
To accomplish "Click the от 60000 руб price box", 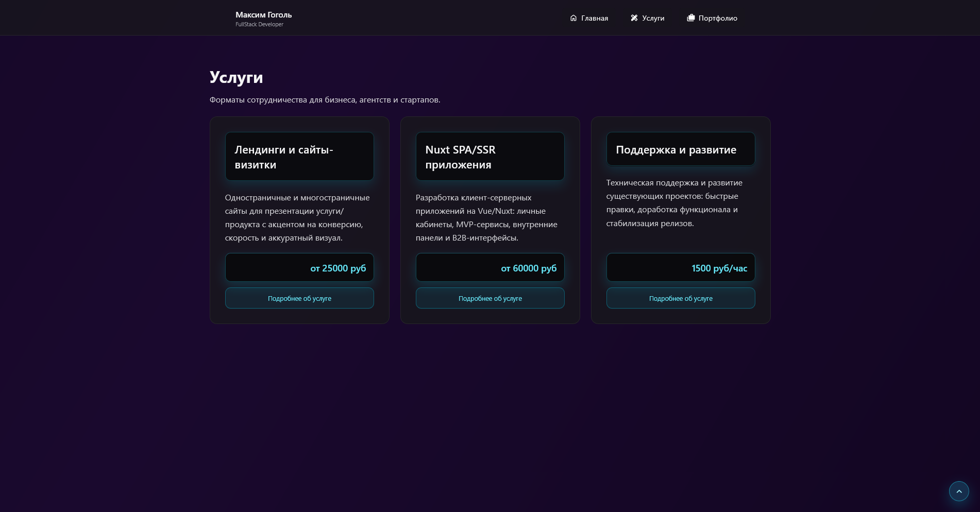I will (490, 267).
